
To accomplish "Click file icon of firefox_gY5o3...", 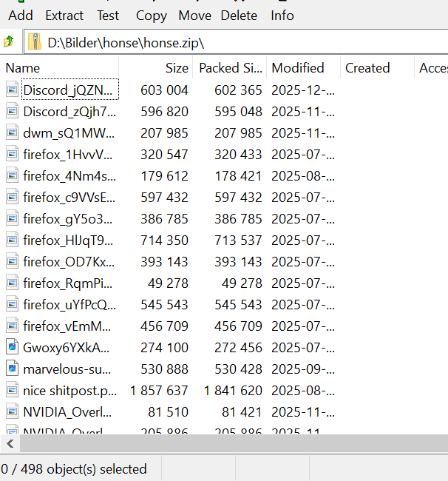I will (13, 218).
